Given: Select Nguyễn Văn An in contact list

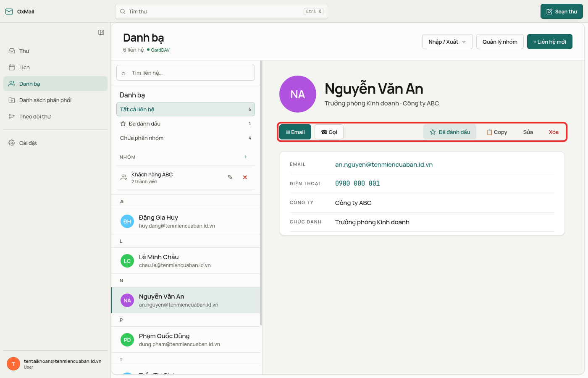Looking at the screenshot, I should (x=186, y=300).
